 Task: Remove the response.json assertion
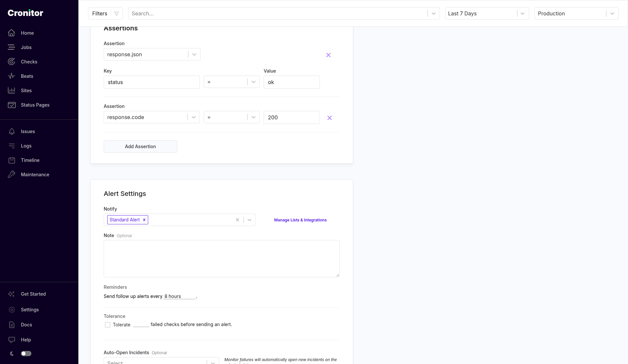[328, 55]
